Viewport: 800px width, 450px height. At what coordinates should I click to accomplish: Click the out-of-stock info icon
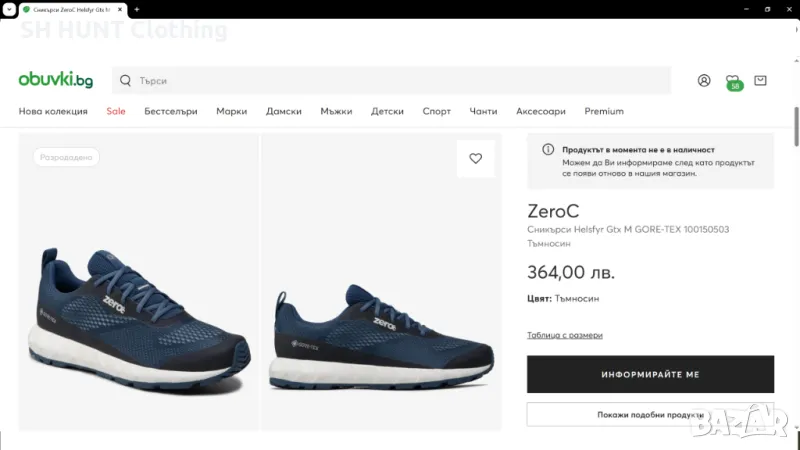click(548, 149)
